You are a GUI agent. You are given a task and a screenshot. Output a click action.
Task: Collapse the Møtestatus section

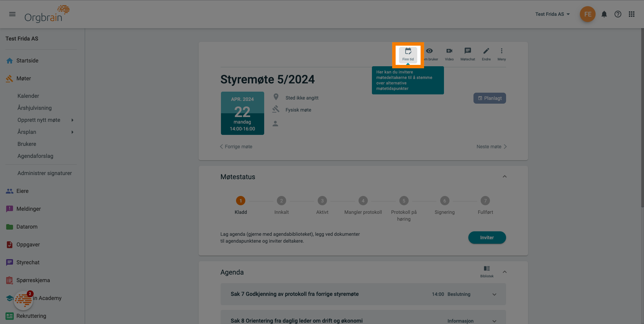(x=505, y=177)
